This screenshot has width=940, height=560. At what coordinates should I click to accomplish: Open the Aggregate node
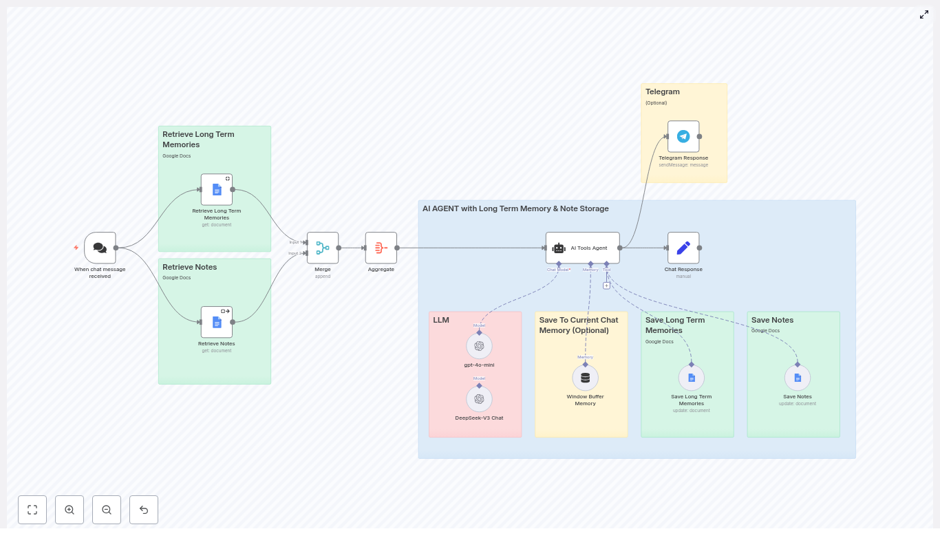tap(381, 248)
